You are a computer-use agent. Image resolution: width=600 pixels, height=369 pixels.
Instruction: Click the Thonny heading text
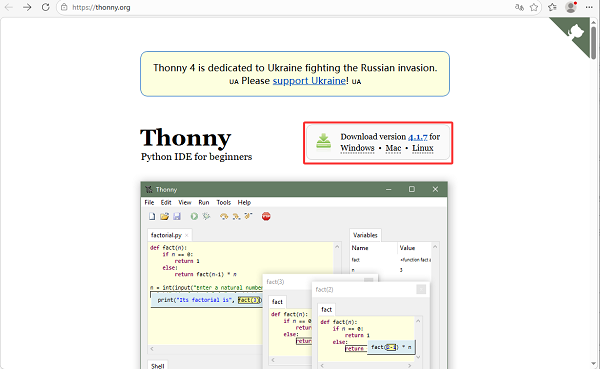pyautogui.click(x=186, y=138)
